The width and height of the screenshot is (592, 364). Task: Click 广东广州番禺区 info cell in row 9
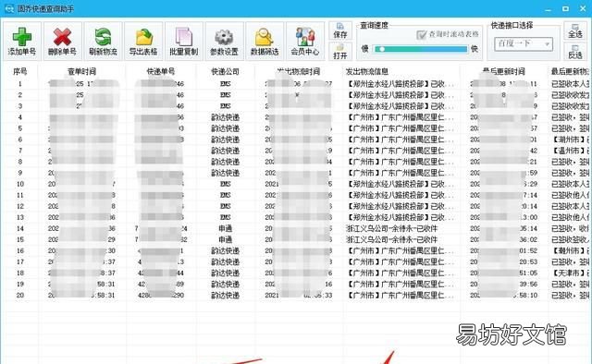(x=400, y=173)
